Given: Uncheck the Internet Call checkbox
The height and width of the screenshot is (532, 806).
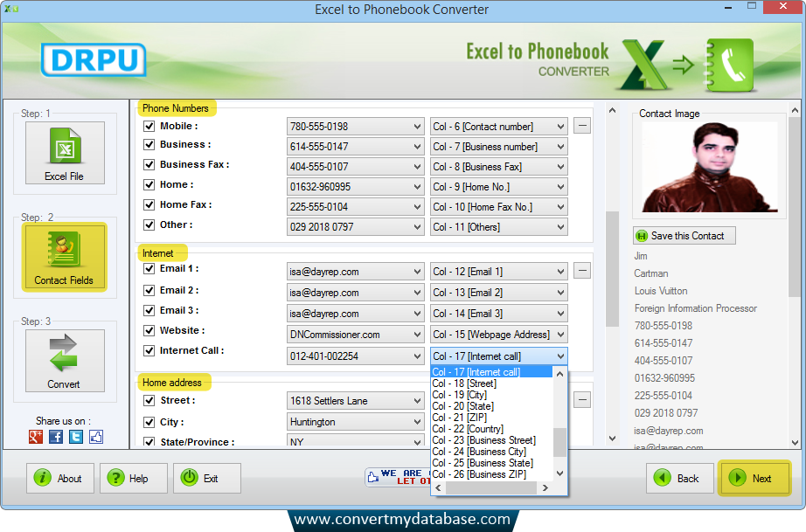Looking at the screenshot, I should click(x=149, y=350).
